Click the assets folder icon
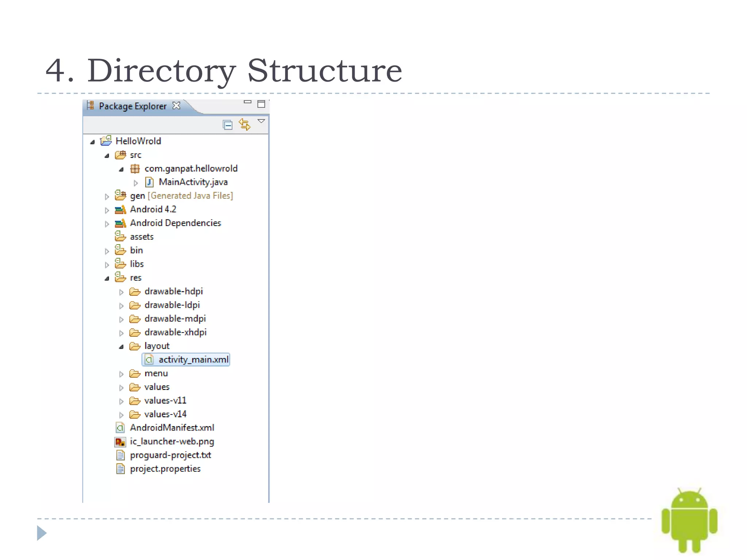 click(x=120, y=236)
